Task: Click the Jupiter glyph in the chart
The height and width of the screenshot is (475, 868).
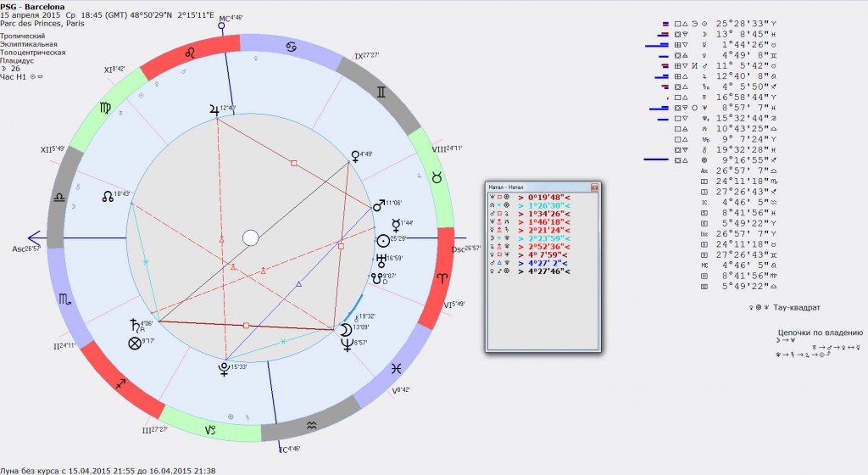Action: (x=214, y=109)
